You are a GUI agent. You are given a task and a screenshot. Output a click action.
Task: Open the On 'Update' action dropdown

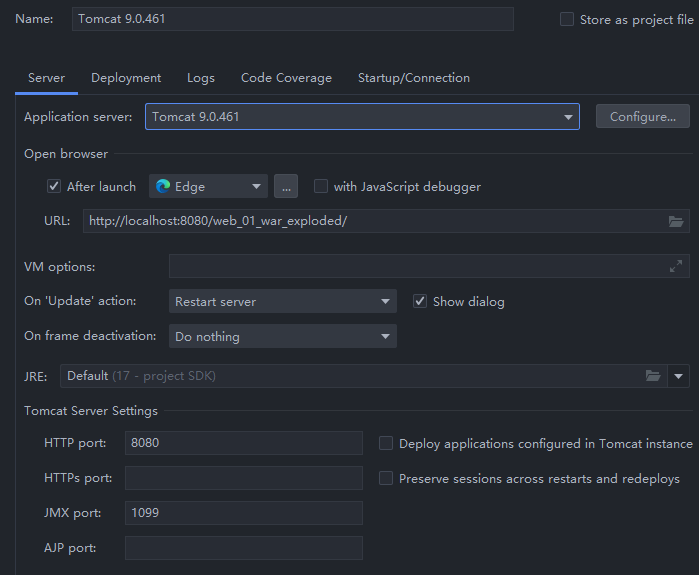pyautogui.click(x=283, y=301)
